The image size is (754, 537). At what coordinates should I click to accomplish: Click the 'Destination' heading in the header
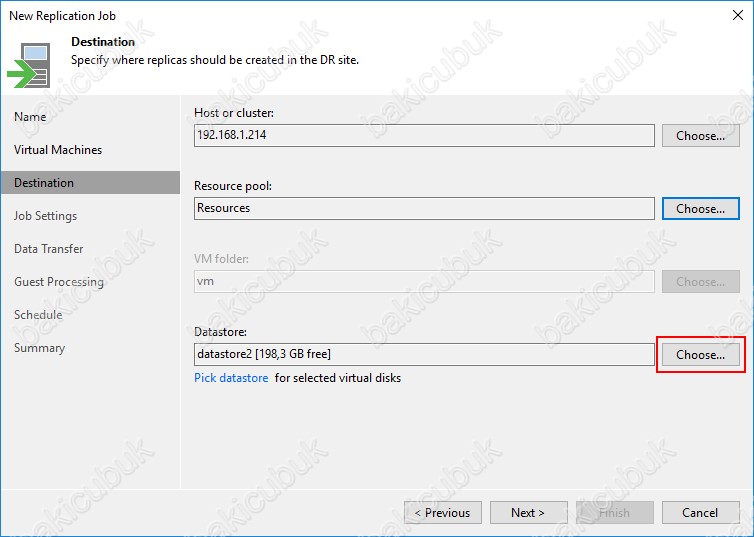103,42
